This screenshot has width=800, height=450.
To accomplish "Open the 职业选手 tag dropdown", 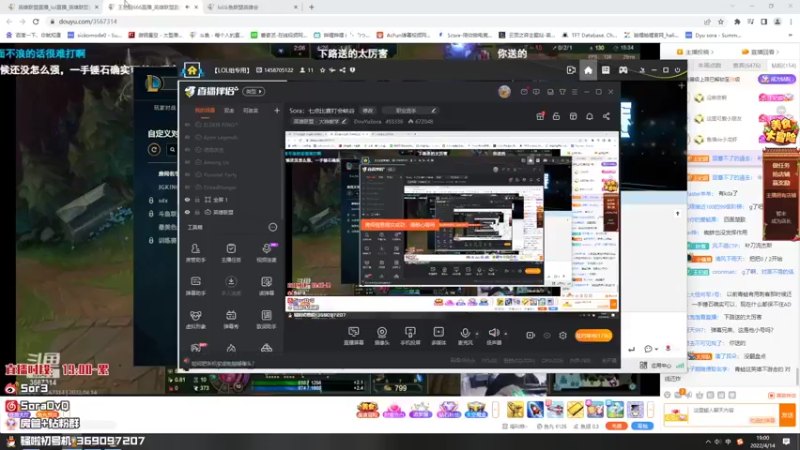I will click(x=409, y=111).
